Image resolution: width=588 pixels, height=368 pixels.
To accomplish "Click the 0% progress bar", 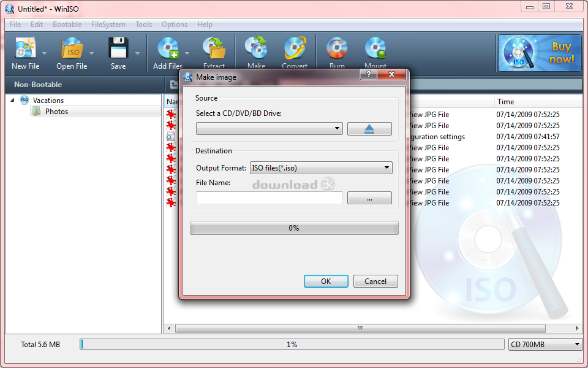I will coord(294,228).
